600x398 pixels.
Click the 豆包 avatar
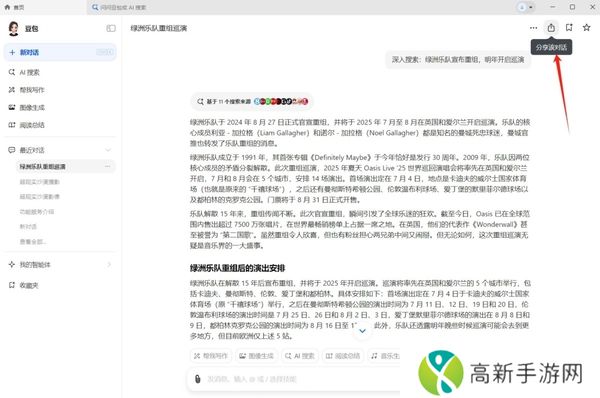(14, 28)
